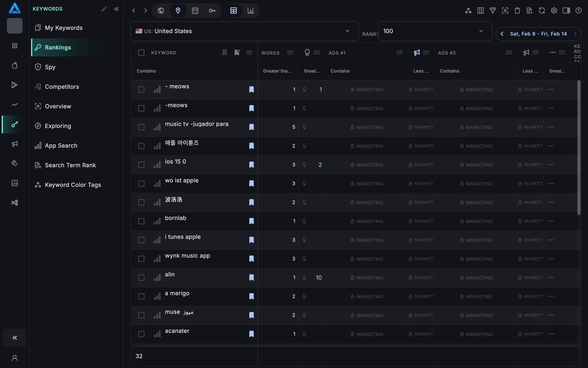Refresh the data with sync icon
This screenshot has width=588, height=368.
(542, 10)
